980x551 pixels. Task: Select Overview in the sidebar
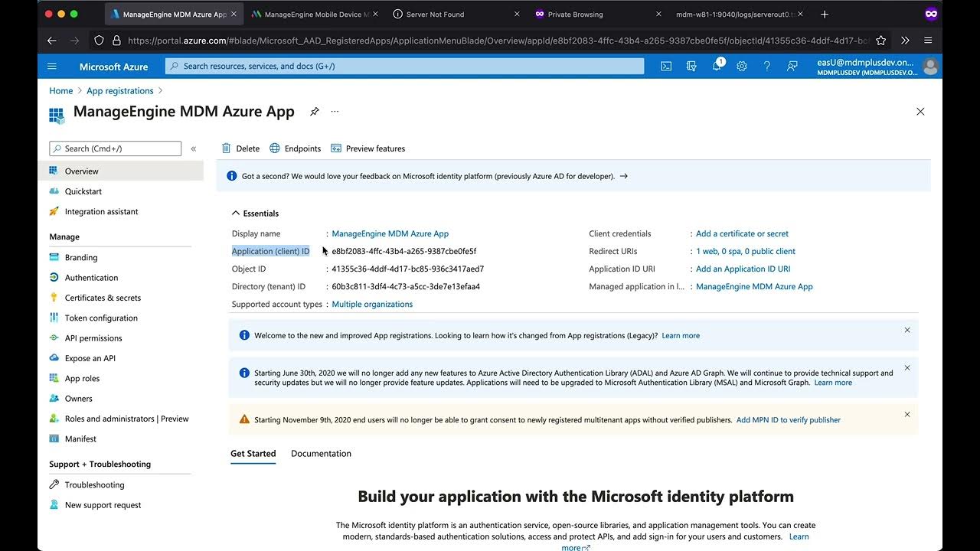122,171
